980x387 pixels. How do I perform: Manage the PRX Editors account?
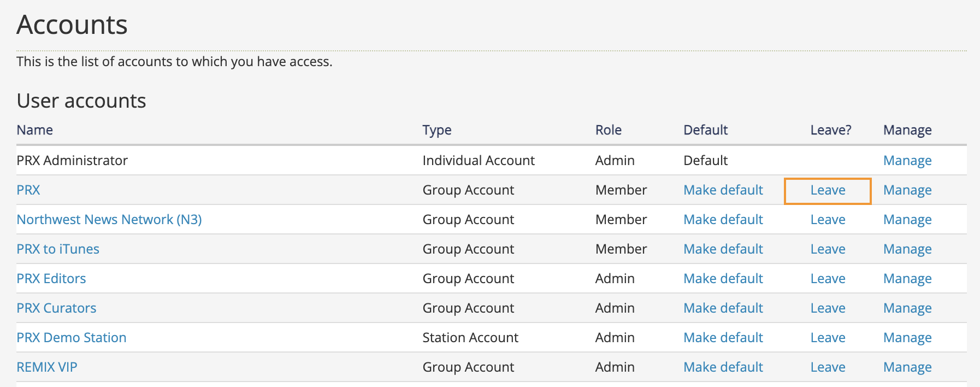[907, 279]
